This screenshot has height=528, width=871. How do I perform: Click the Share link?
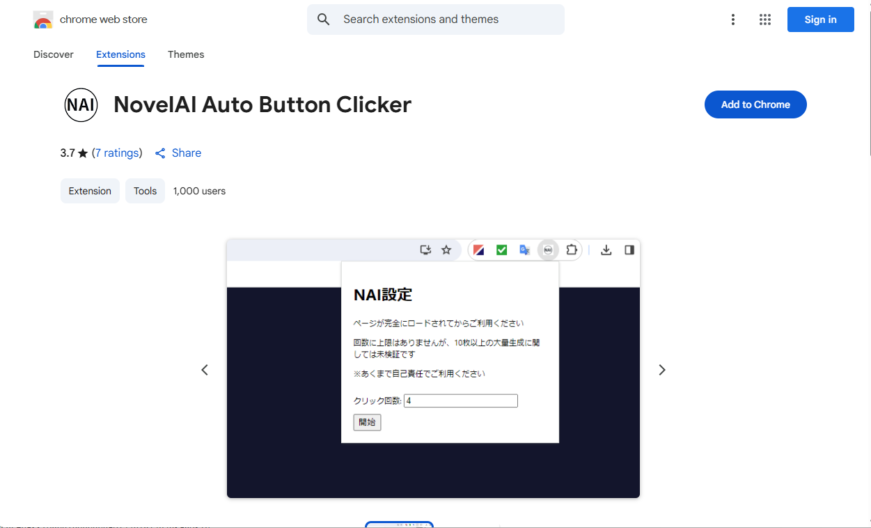click(x=187, y=153)
